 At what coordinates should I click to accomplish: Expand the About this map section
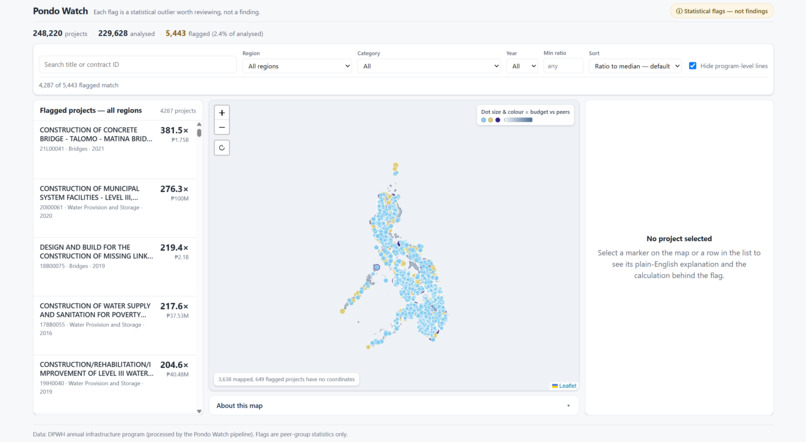394,406
